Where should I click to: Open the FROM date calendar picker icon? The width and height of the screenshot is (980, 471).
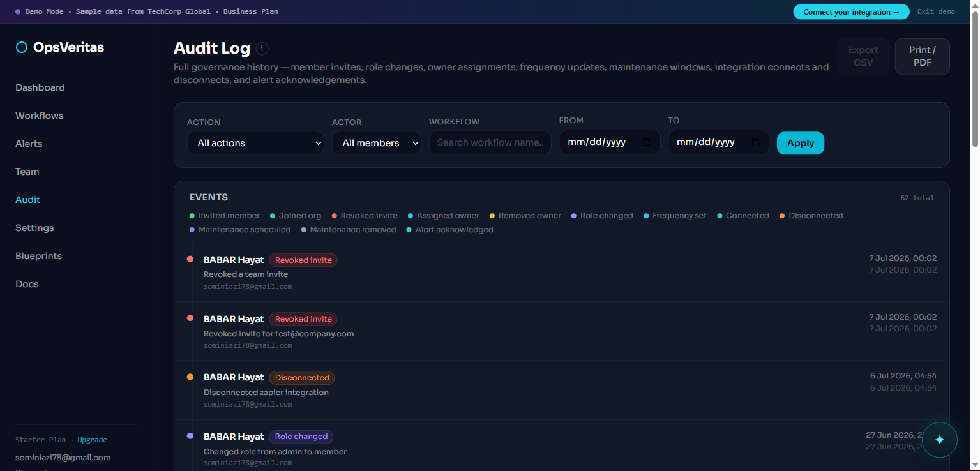646,142
